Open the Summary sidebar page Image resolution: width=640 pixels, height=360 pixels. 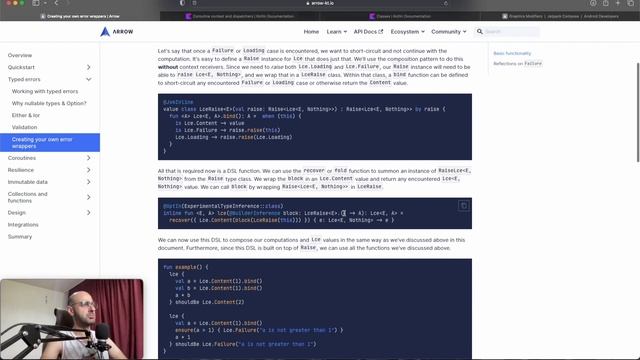point(20,237)
